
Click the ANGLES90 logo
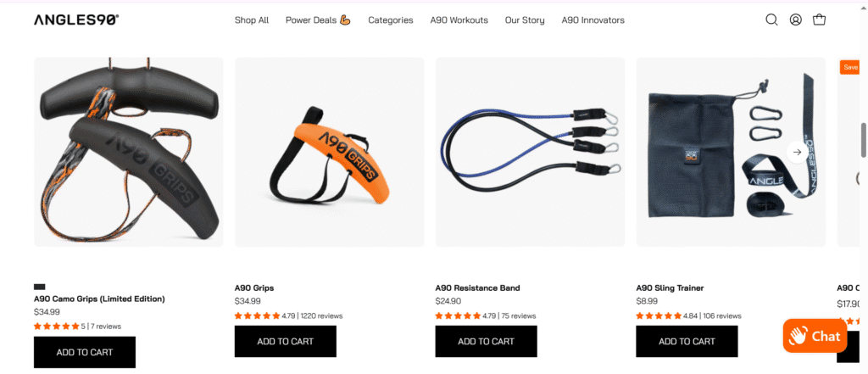tap(76, 20)
